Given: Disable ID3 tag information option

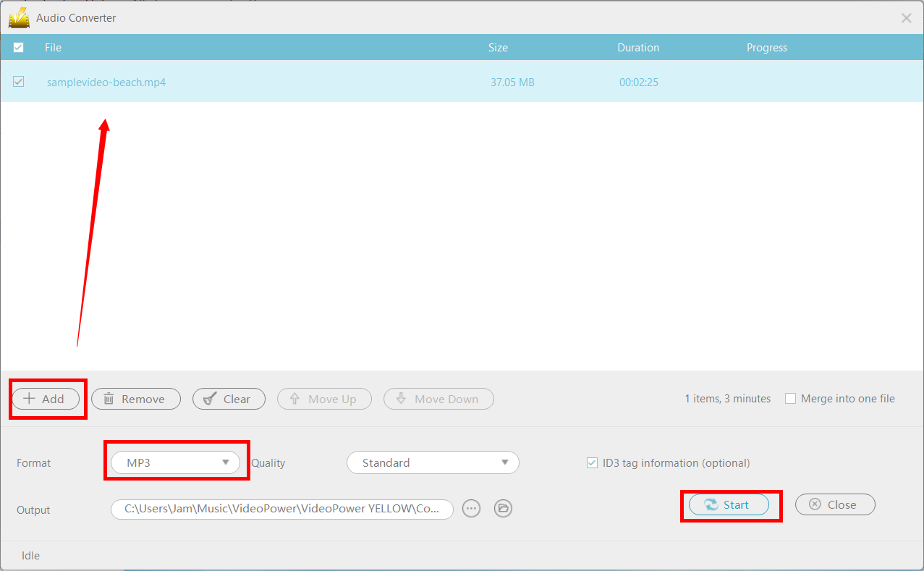Looking at the screenshot, I should point(592,463).
